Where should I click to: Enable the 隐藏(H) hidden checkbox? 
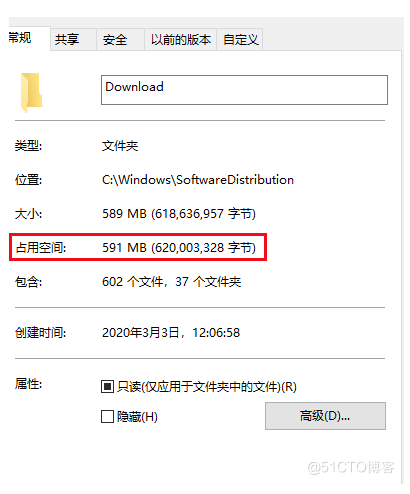pos(107,417)
